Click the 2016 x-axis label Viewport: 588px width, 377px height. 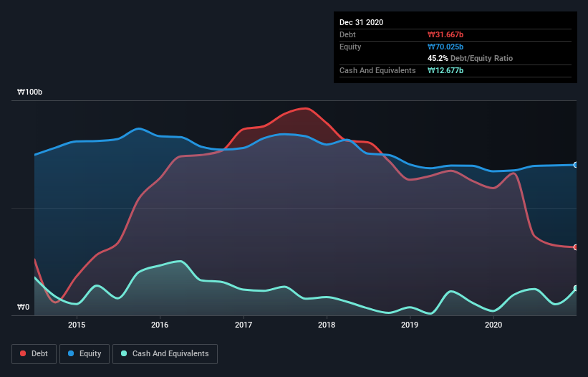[x=160, y=325]
